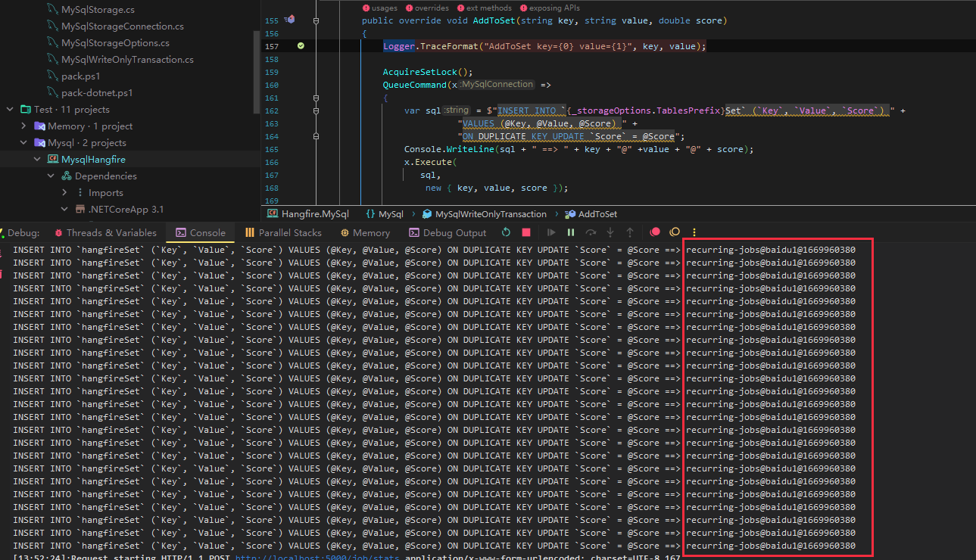Open View Breakpoints red circle icon

coord(655,232)
